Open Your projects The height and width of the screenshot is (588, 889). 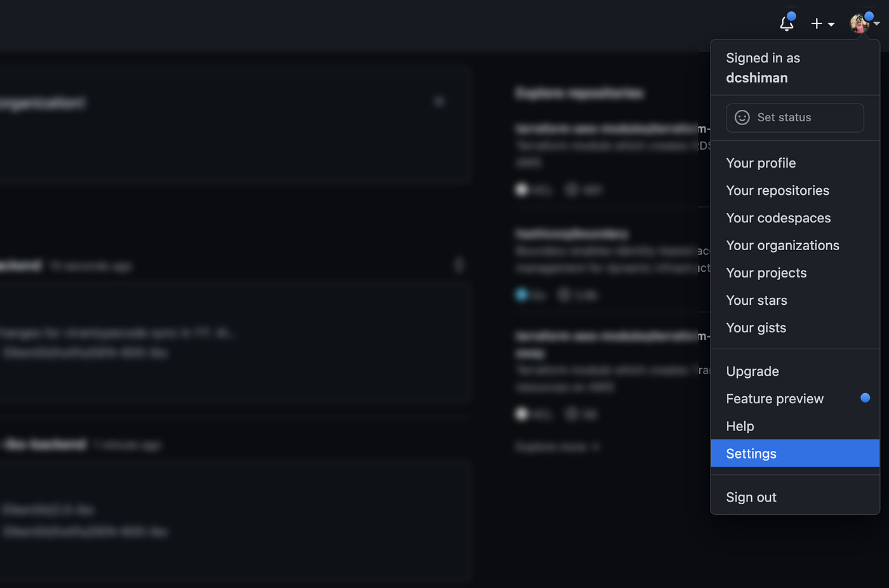pyautogui.click(x=766, y=272)
